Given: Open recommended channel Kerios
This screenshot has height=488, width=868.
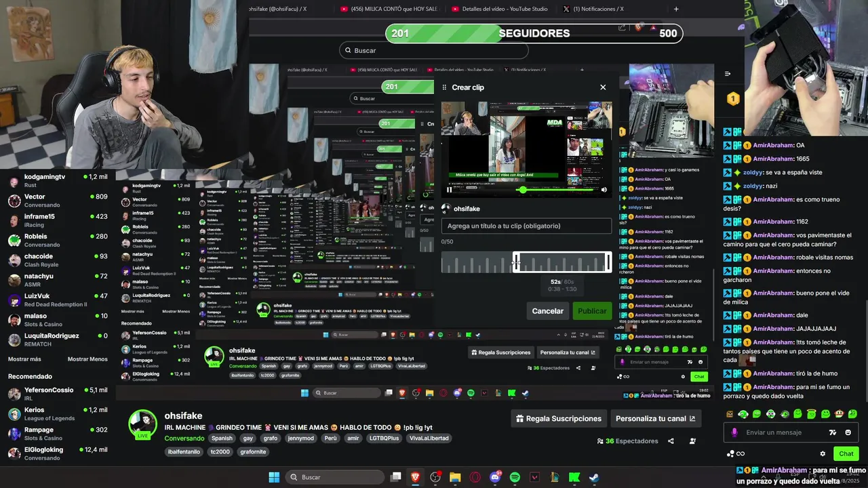Looking at the screenshot, I should (57, 413).
